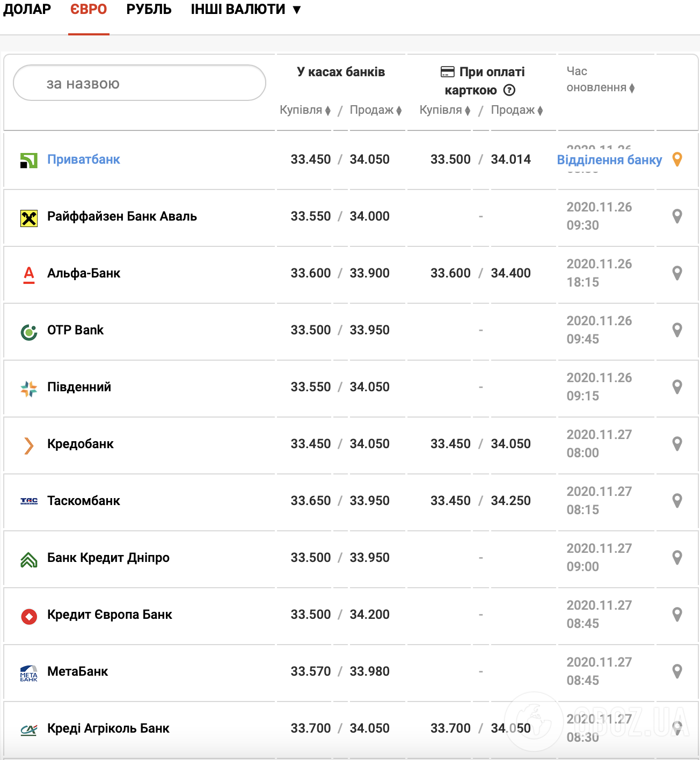700x760 pixels.
Task: Click the МетаБанк logo icon
Action: (x=29, y=673)
